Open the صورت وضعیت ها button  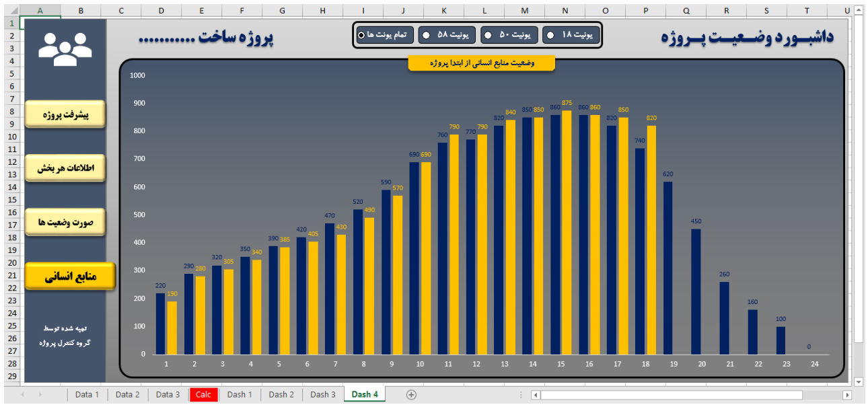tap(65, 222)
